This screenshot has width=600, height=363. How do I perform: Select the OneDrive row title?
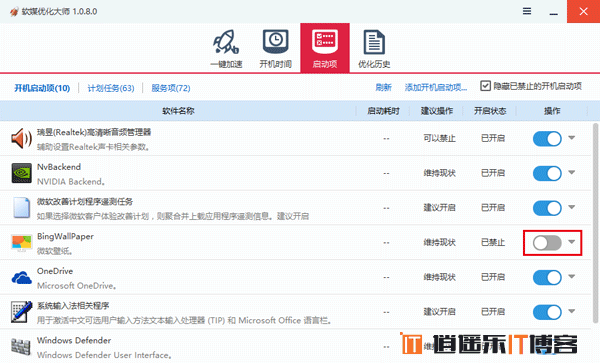[55, 271]
